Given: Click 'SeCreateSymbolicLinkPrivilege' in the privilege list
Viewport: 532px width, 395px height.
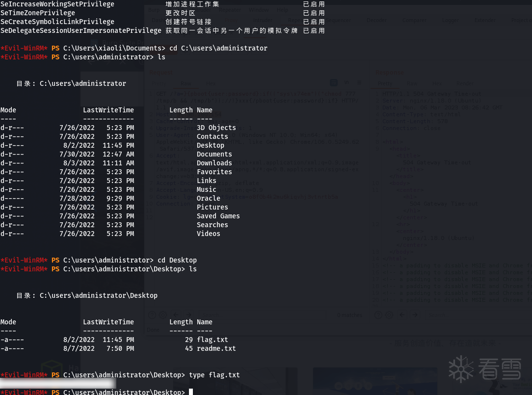Looking at the screenshot, I should coord(57,22).
